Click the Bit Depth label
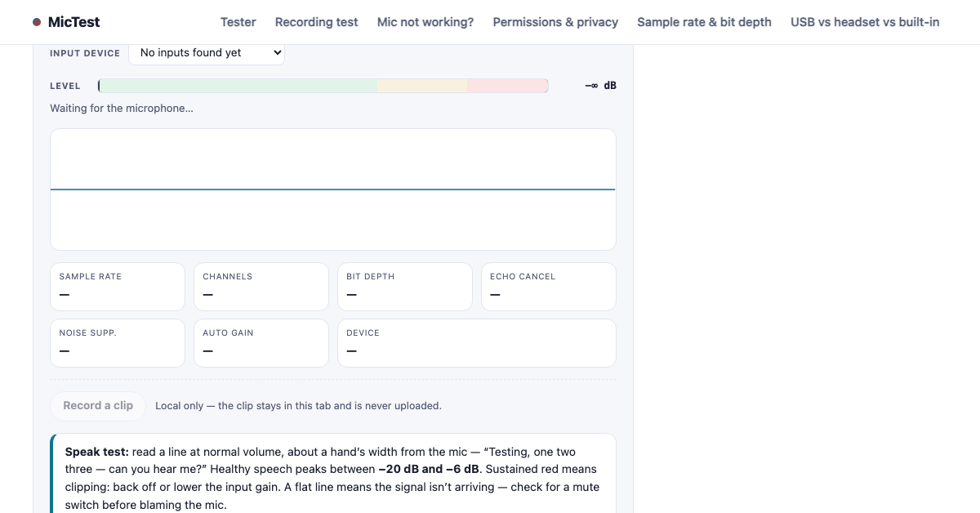 [371, 277]
